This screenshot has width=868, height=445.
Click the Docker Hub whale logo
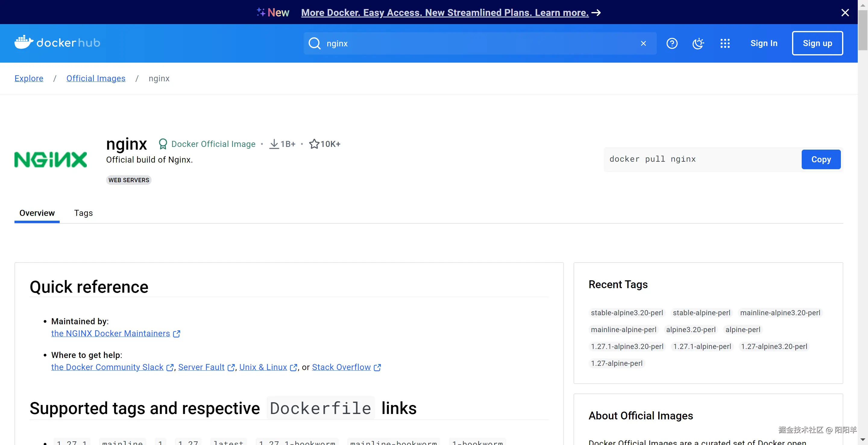[24, 42]
